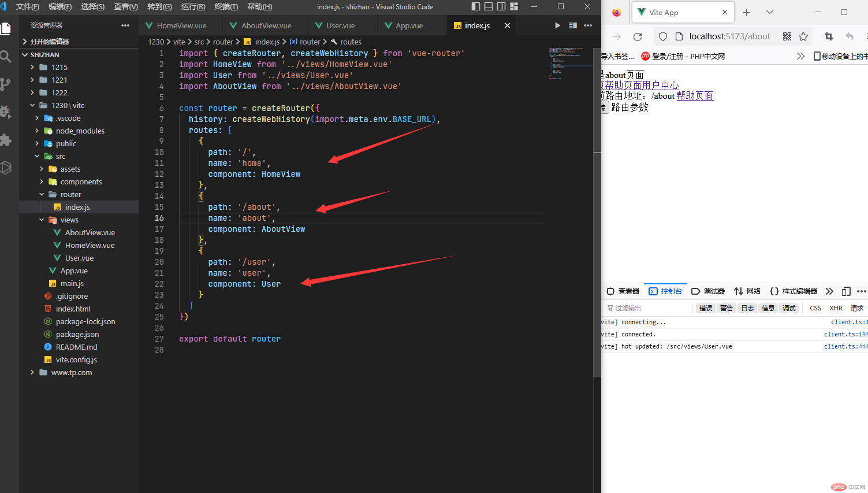Collapse the router folder in explorer

point(70,195)
